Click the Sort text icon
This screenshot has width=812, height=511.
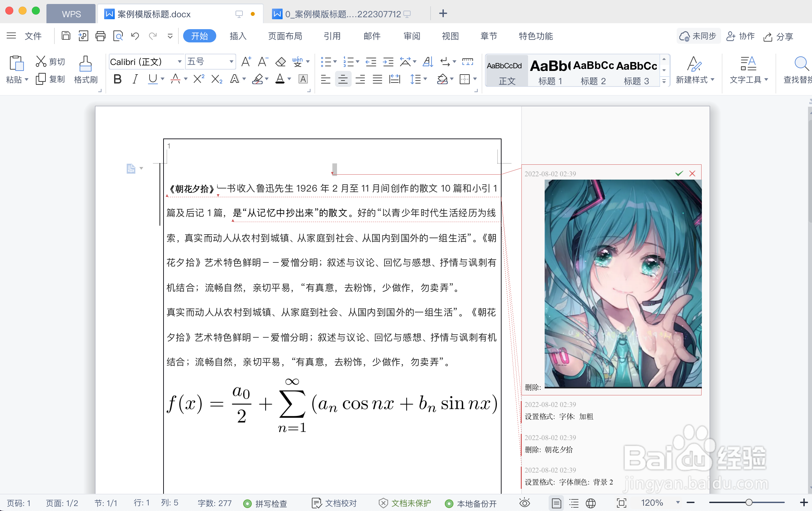pos(428,62)
